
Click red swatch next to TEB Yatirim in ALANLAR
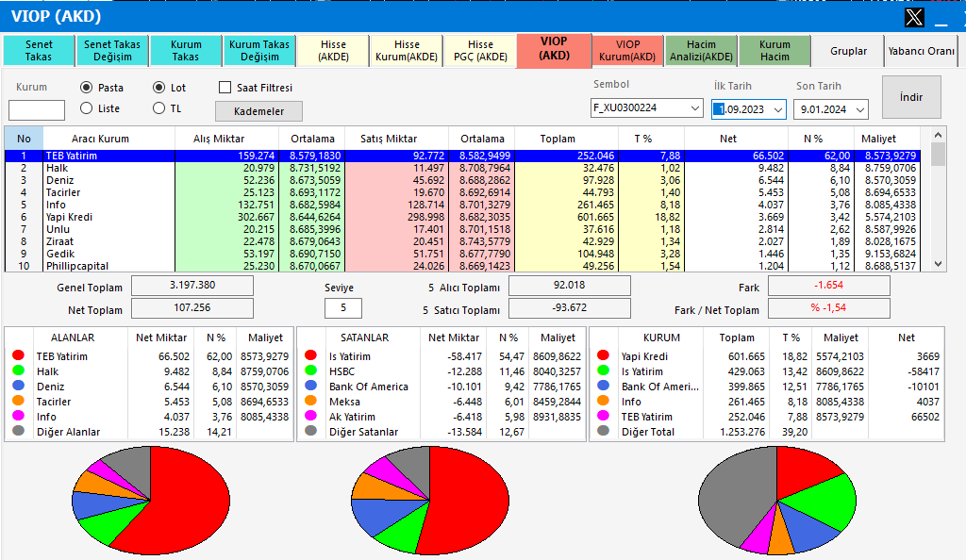click(x=19, y=355)
